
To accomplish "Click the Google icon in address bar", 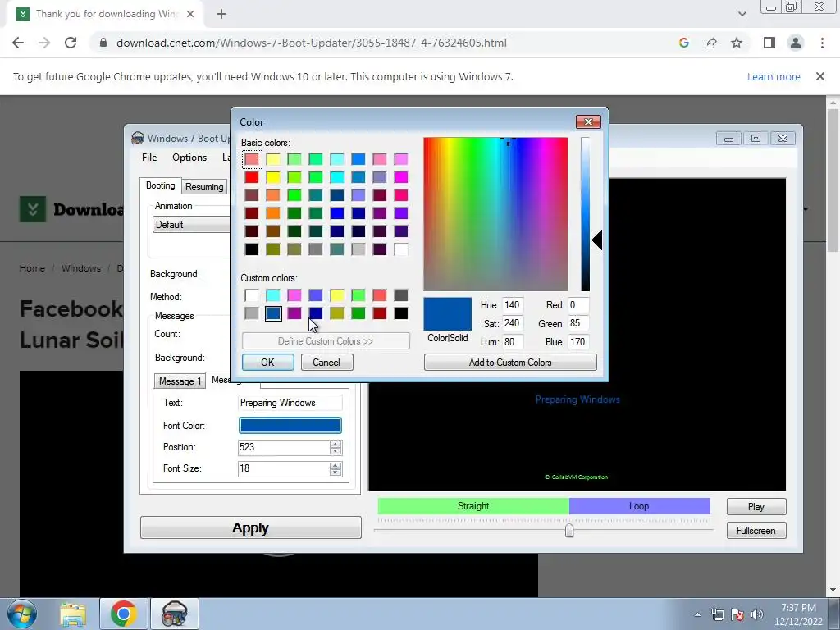I will tap(683, 43).
